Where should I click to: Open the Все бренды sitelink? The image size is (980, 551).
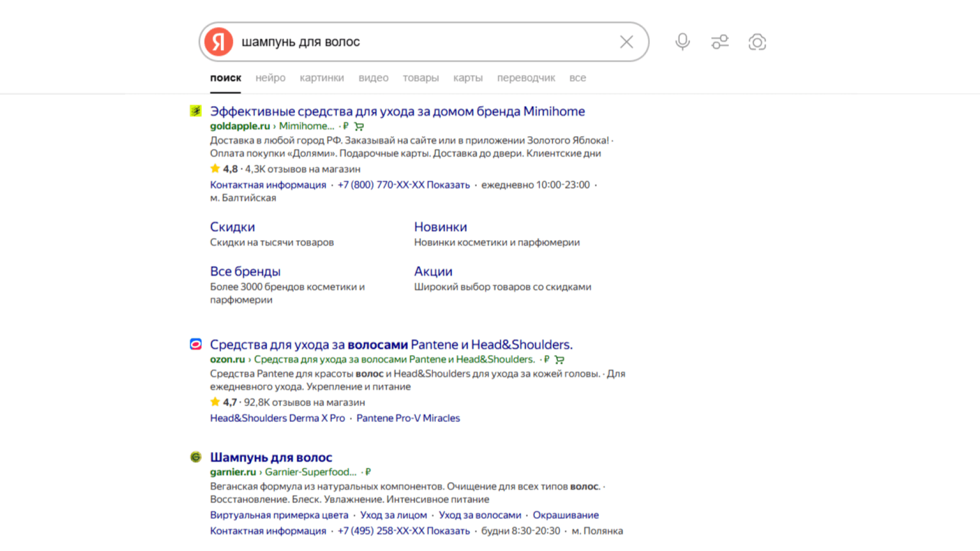[245, 271]
